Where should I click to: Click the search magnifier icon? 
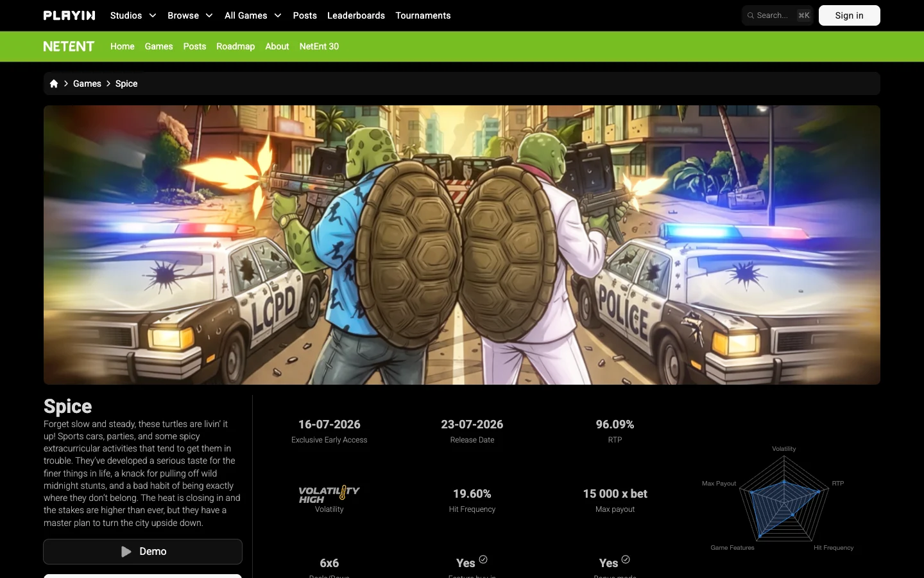750,15
